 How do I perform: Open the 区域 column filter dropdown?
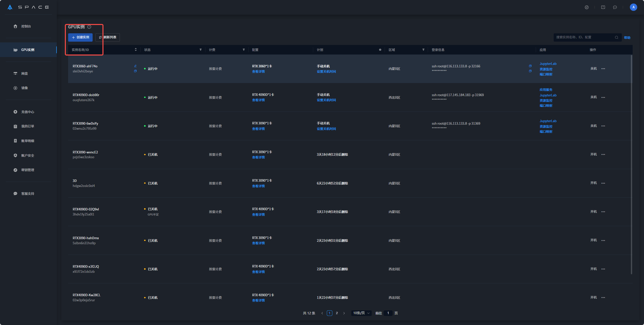[423, 50]
